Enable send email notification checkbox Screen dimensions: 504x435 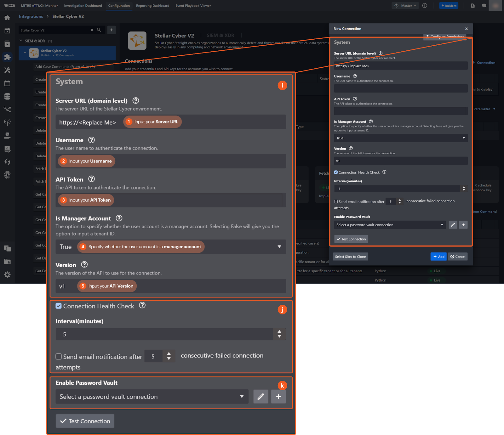pos(336,202)
